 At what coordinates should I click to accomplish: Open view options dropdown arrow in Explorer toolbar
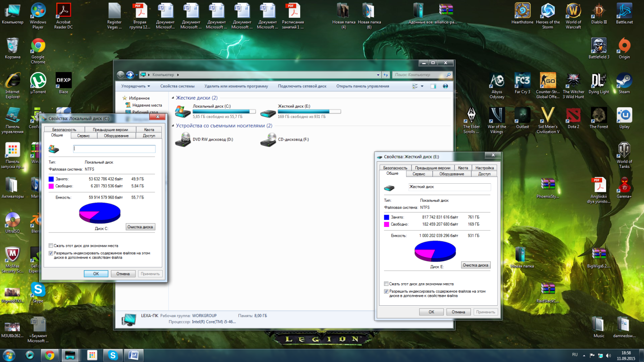click(x=423, y=86)
